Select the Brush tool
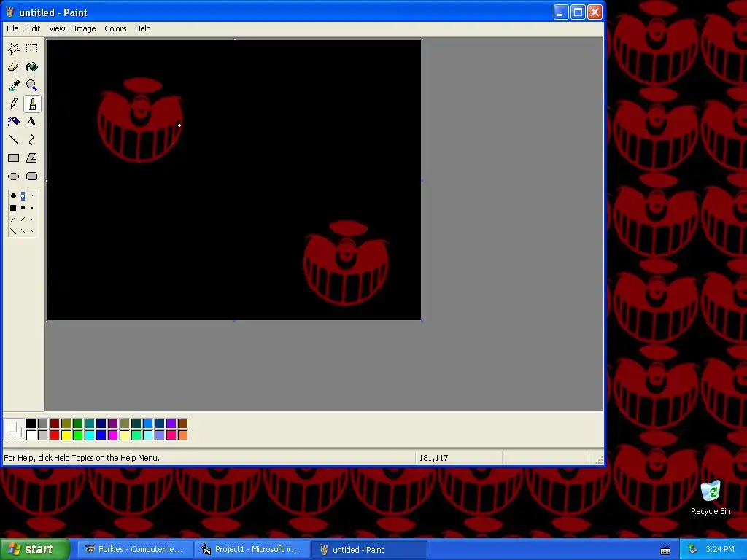747x560 pixels. click(32, 104)
